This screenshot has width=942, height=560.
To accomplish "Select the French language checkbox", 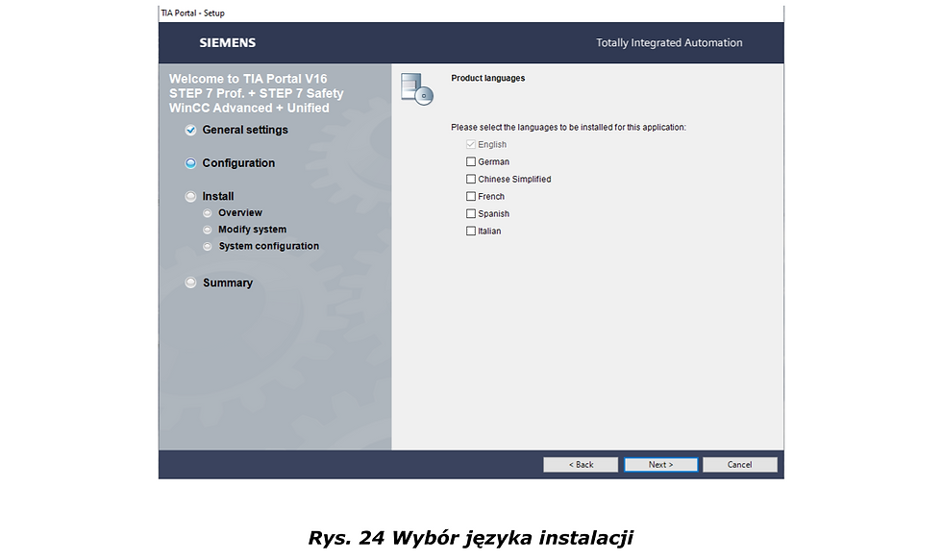I will pos(471,196).
